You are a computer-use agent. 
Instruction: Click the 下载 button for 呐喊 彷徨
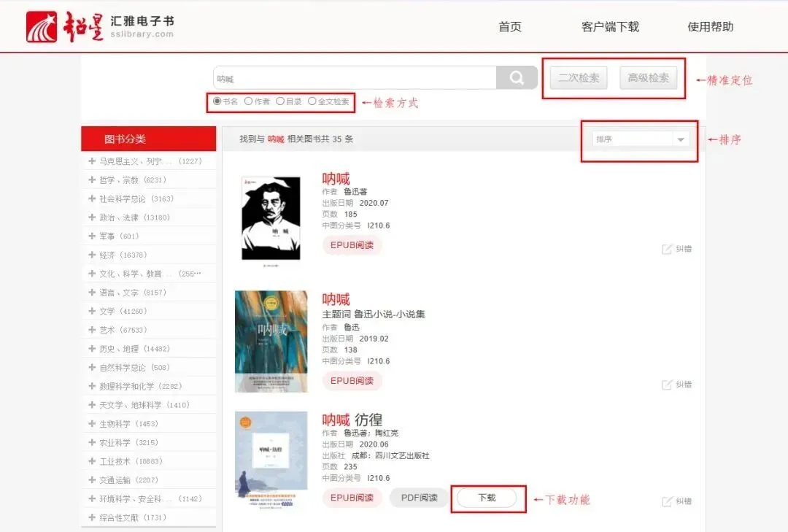point(487,498)
